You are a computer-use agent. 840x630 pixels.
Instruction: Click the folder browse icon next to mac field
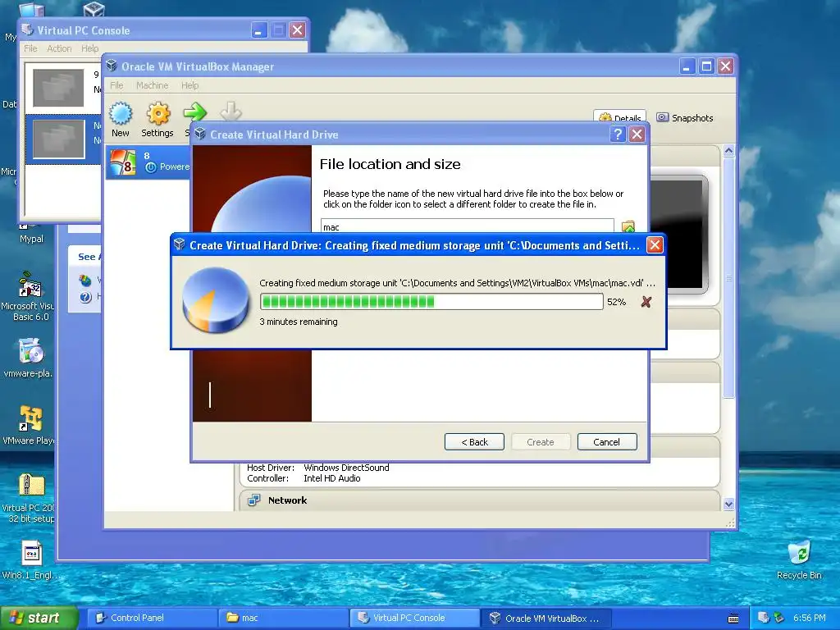[628, 226]
